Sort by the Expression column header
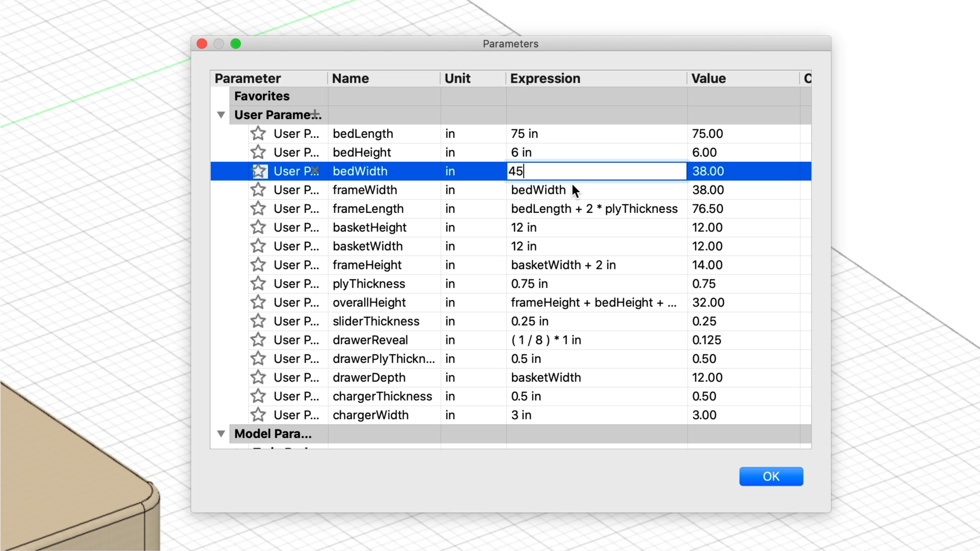 (x=545, y=78)
